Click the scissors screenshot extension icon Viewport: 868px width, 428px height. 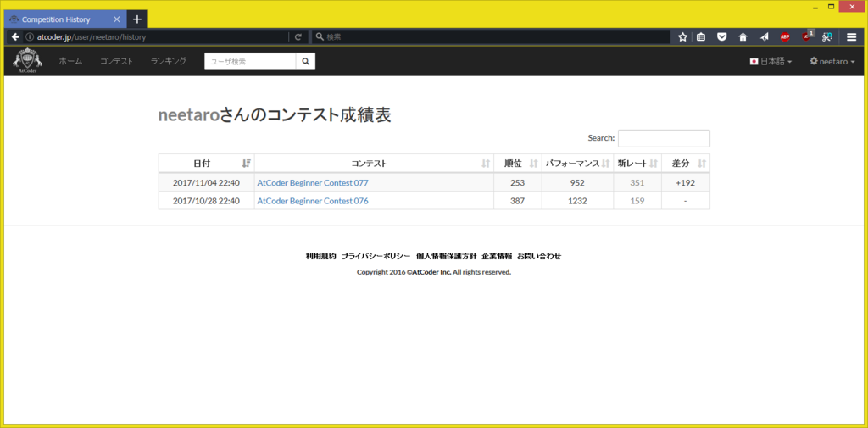point(827,37)
